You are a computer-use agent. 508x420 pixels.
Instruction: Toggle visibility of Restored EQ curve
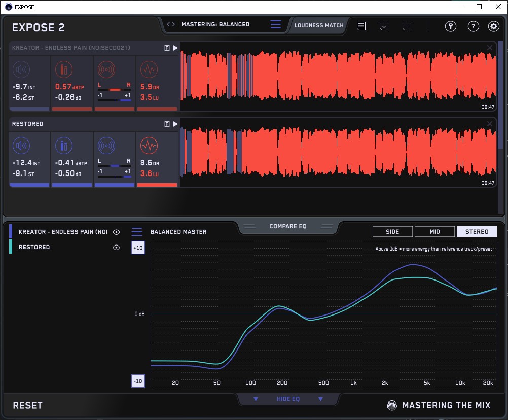point(117,247)
